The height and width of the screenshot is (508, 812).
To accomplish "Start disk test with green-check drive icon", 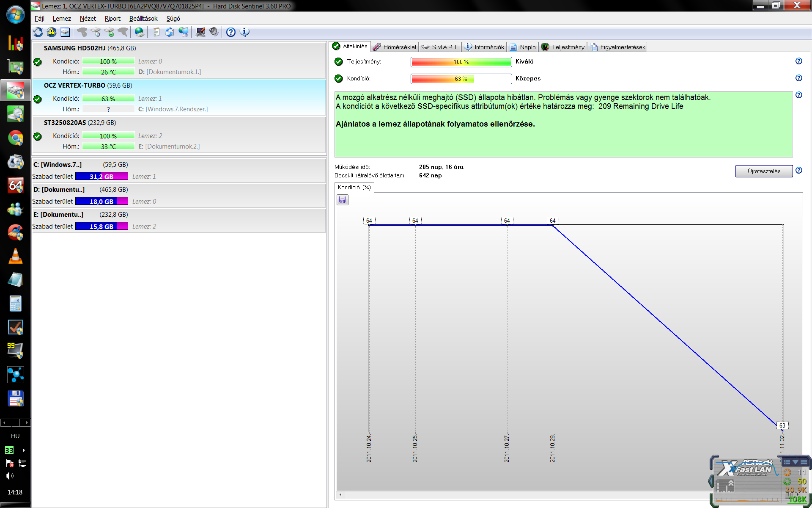I will point(109,32).
